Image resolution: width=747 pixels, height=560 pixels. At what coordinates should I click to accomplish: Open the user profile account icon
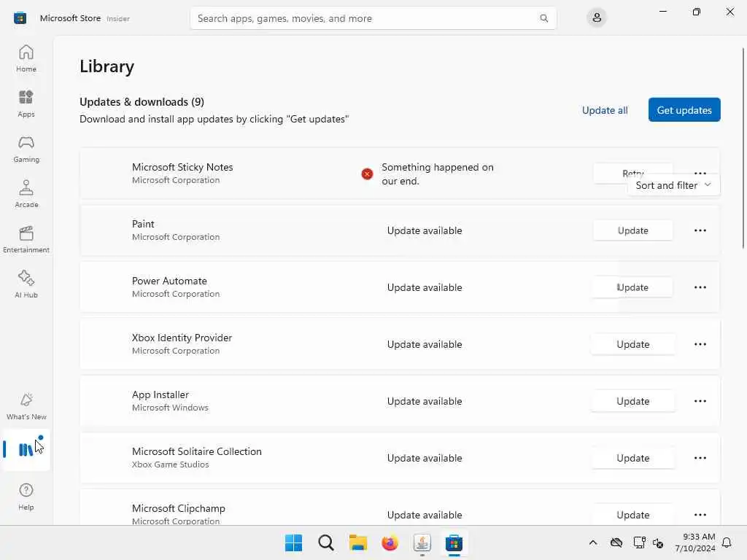pyautogui.click(x=597, y=18)
